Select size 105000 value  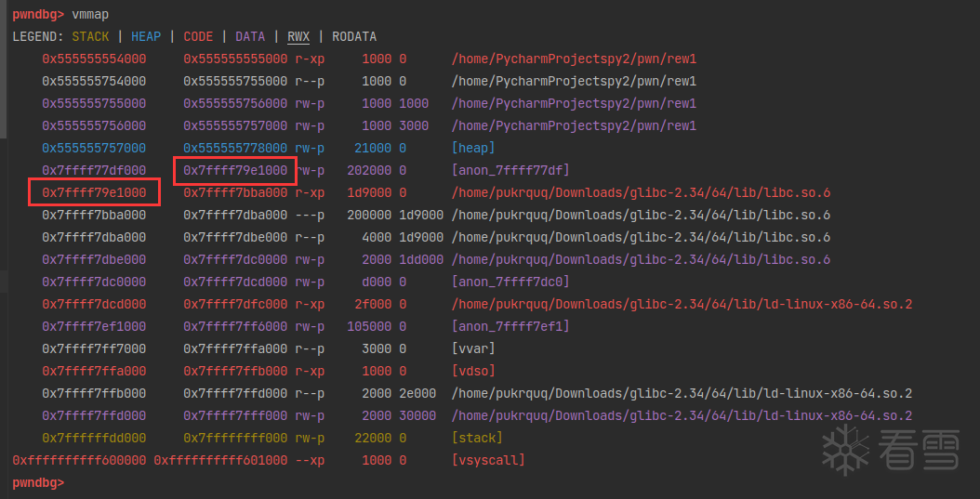tap(369, 327)
